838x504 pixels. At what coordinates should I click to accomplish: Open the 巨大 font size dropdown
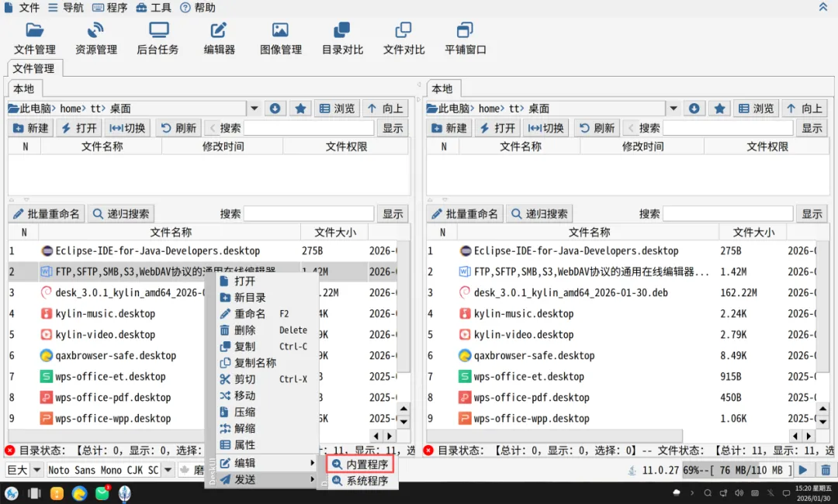click(x=37, y=471)
